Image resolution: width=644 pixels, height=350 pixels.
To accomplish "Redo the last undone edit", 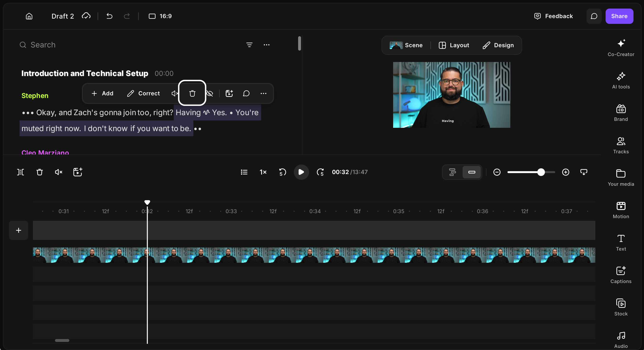I will (x=127, y=16).
